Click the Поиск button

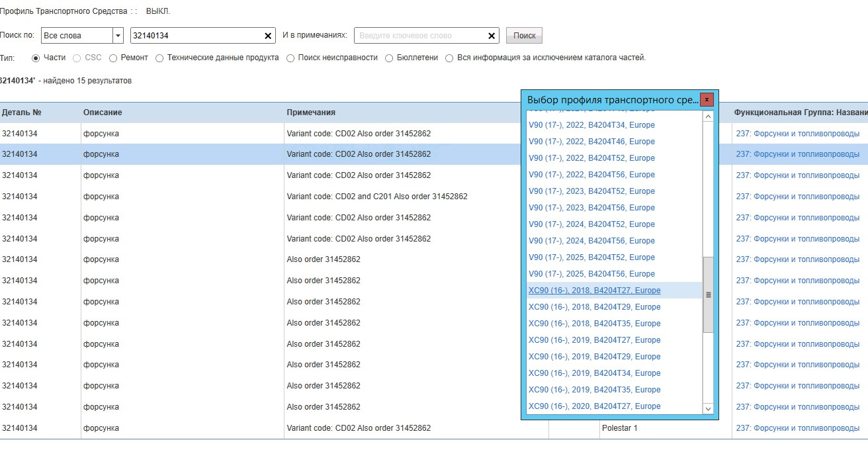pos(524,36)
